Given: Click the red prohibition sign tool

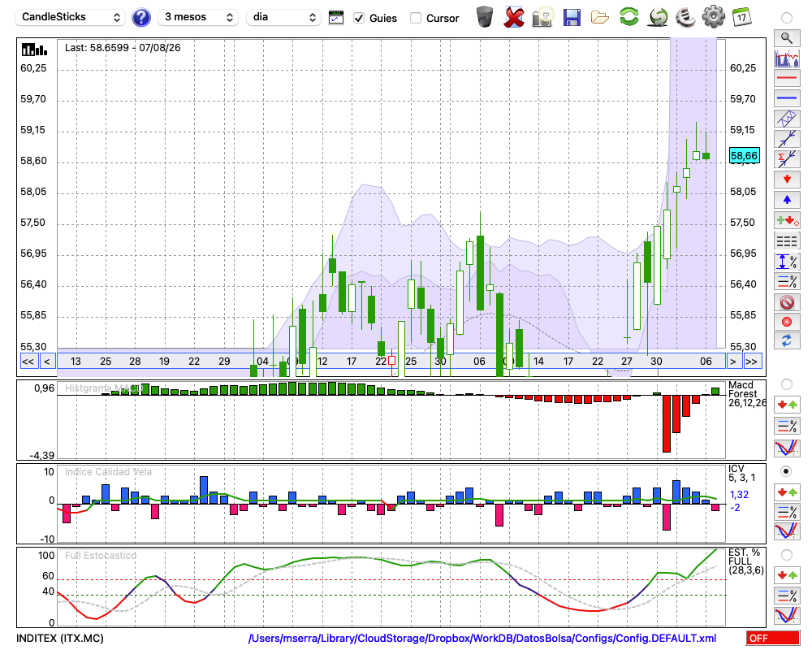Looking at the screenshot, I should [x=787, y=301].
